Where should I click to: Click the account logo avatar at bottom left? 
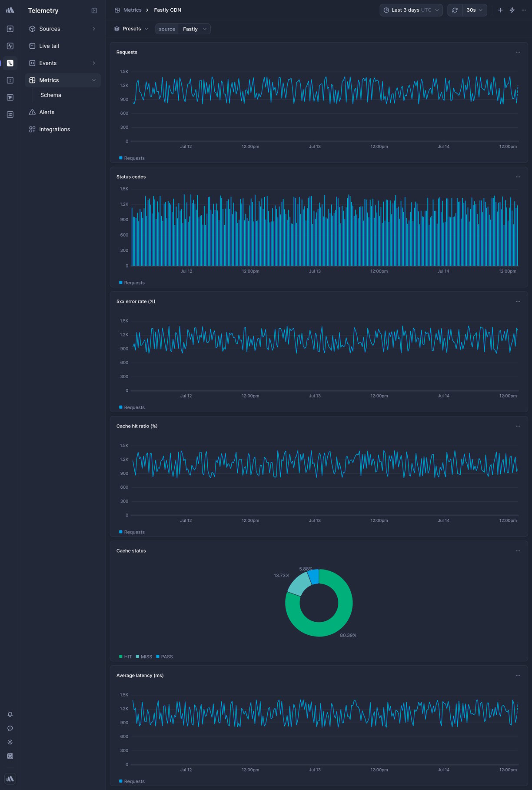(x=10, y=778)
